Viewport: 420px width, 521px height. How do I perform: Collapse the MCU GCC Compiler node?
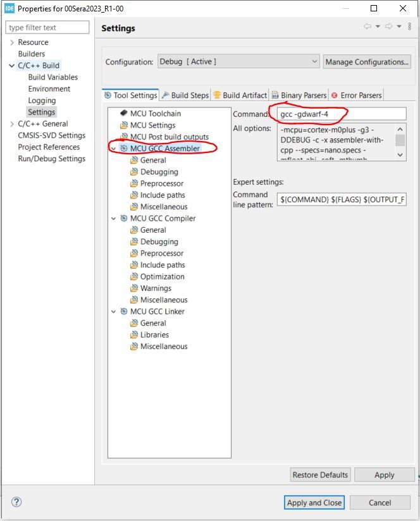pos(114,218)
